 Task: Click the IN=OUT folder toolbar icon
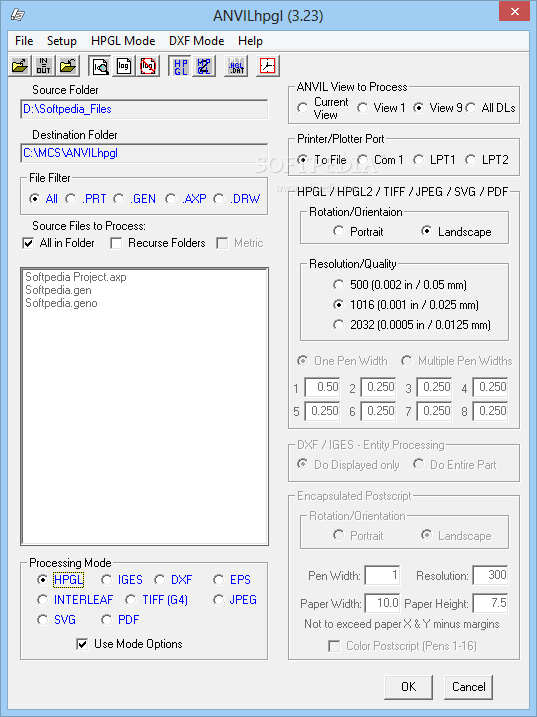[43, 66]
